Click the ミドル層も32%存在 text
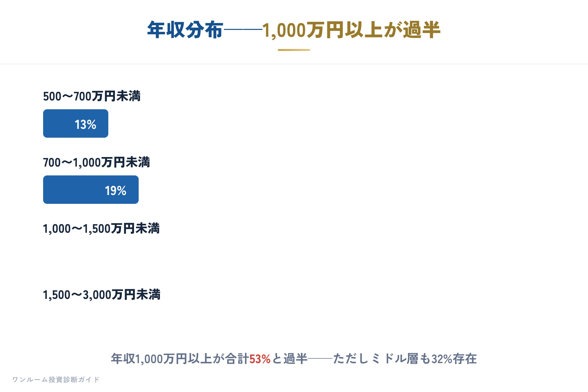The height and width of the screenshot is (392, 588). 424,359
